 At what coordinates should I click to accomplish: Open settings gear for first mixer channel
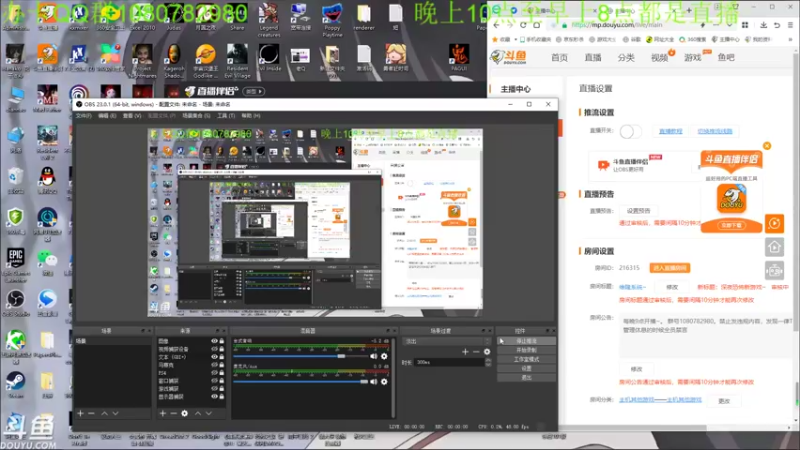pos(384,356)
